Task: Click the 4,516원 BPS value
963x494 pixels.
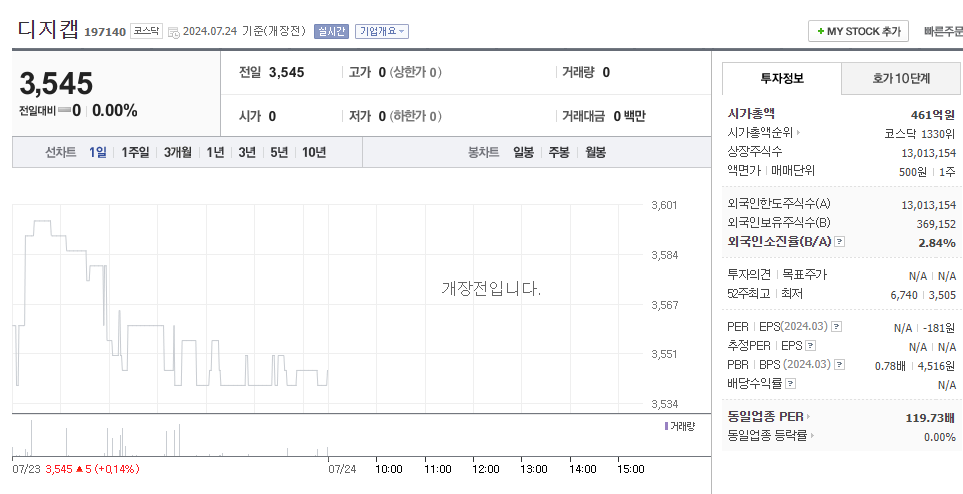Action: (937, 366)
